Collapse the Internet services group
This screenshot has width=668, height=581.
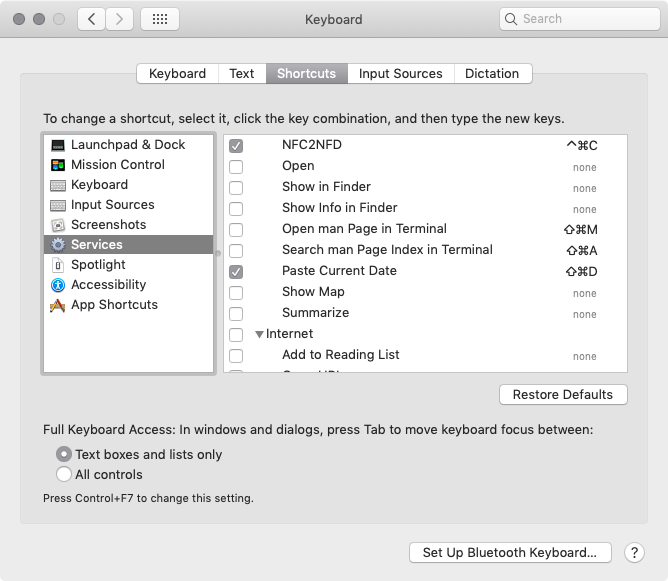[260, 334]
